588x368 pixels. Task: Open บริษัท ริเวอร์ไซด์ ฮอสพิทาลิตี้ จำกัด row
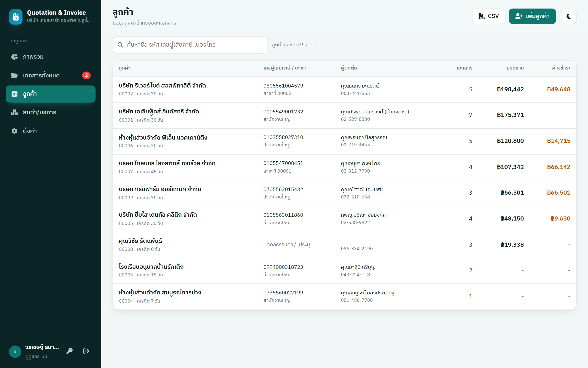(x=345, y=89)
